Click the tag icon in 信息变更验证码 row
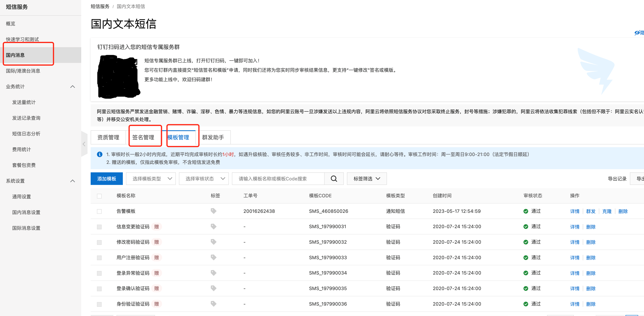 213,226
